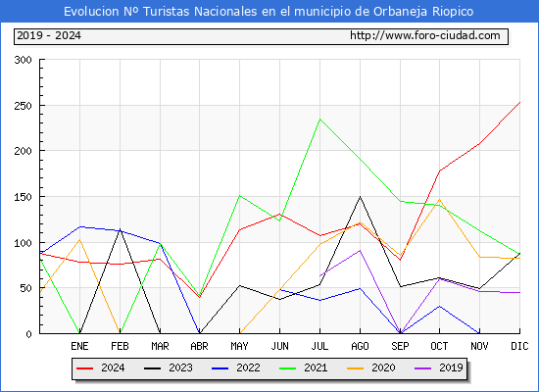Click the green 2021 legend color line
Viewport: 539px width, 392px height.
288,368
